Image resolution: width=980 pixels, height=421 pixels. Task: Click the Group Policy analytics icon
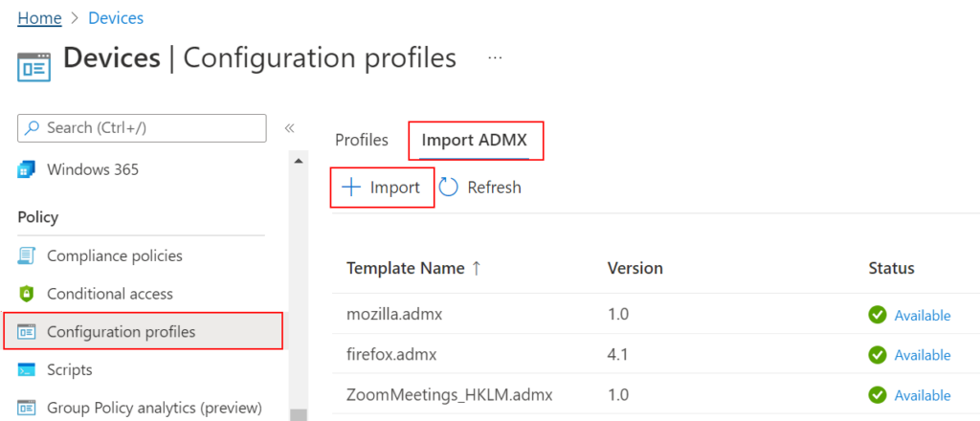click(x=26, y=408)
